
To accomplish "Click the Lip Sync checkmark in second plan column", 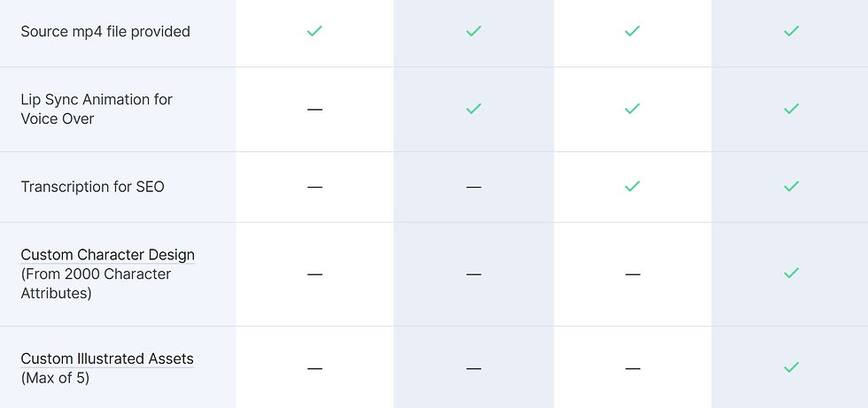I will pyautogui.click(x=474, y=109).
